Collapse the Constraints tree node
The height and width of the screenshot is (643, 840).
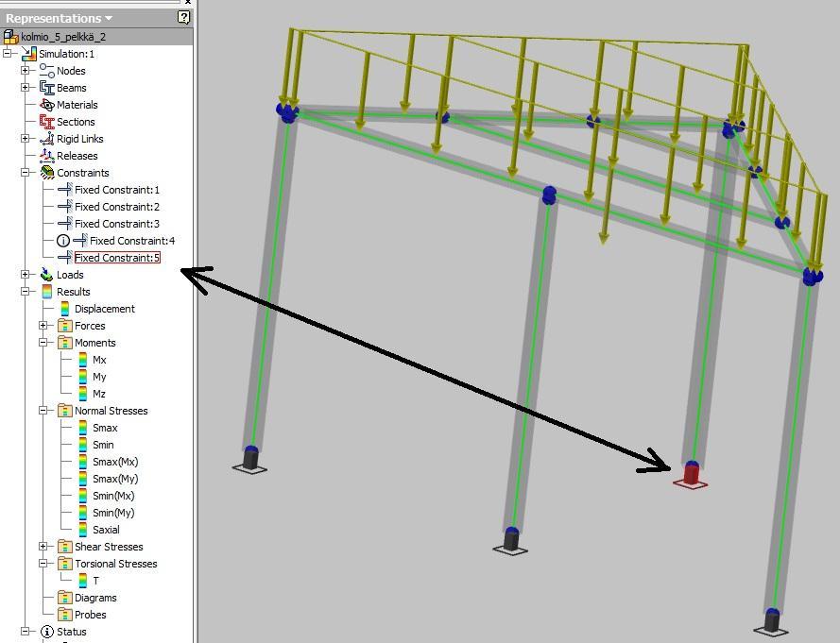coord(26,173)
